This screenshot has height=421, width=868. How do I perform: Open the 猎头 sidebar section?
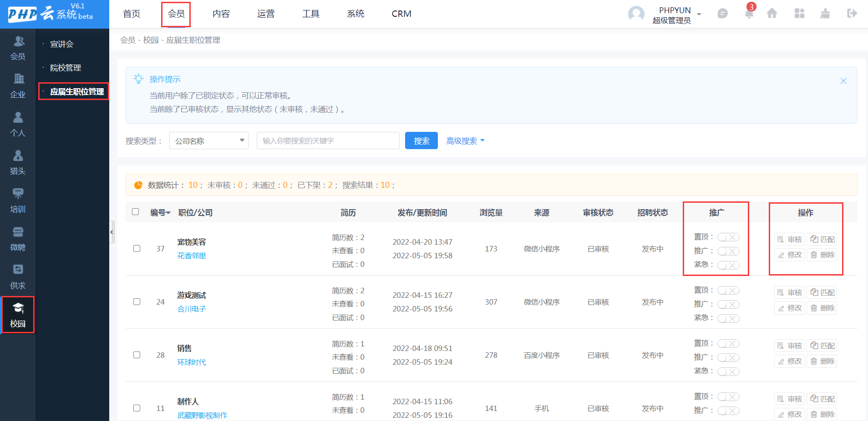[x=18, y=162]
